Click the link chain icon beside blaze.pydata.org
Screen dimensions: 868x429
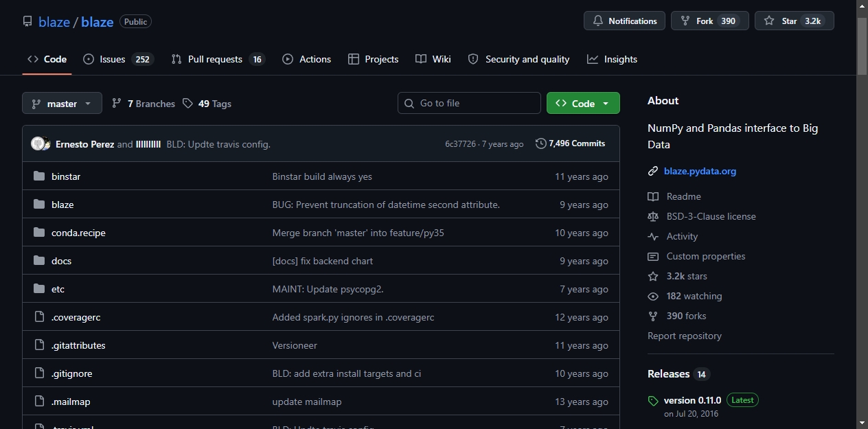click(x=653, y=171)
